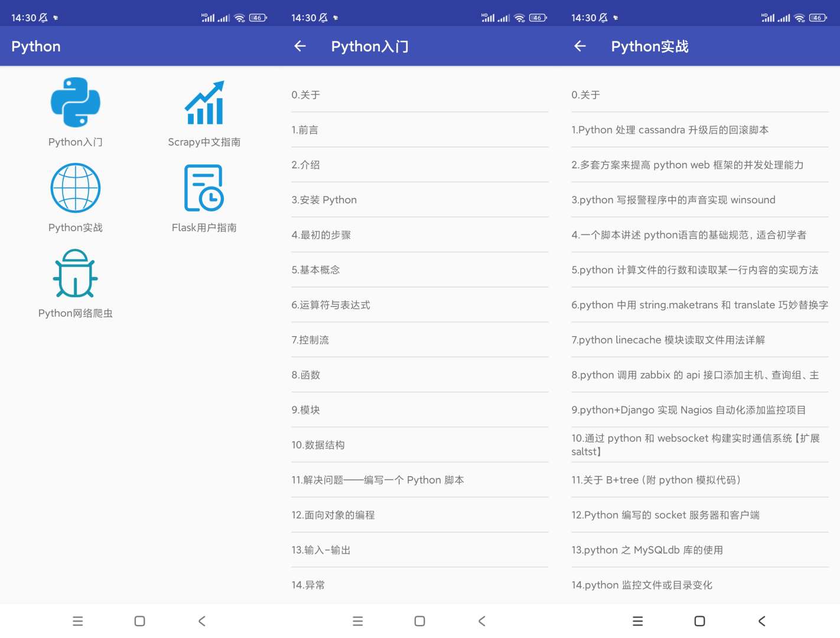
Task: Go back from the Python实战 screen
Action: 580,46
